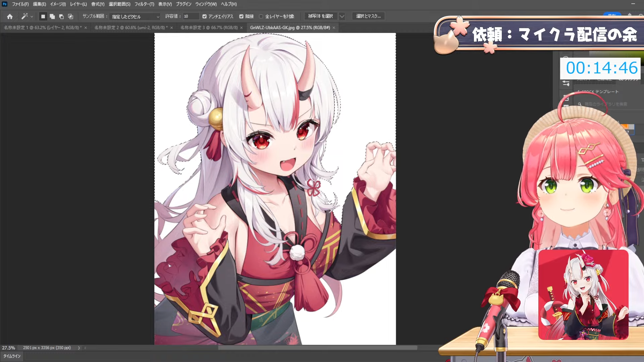Click the 27.5% zoom level field
This screenshot has width=644, height=362.
(9, 348)
